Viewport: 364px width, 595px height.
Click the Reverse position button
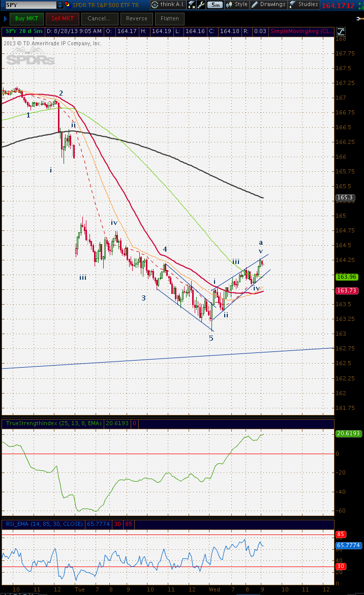tap(137, 19)
